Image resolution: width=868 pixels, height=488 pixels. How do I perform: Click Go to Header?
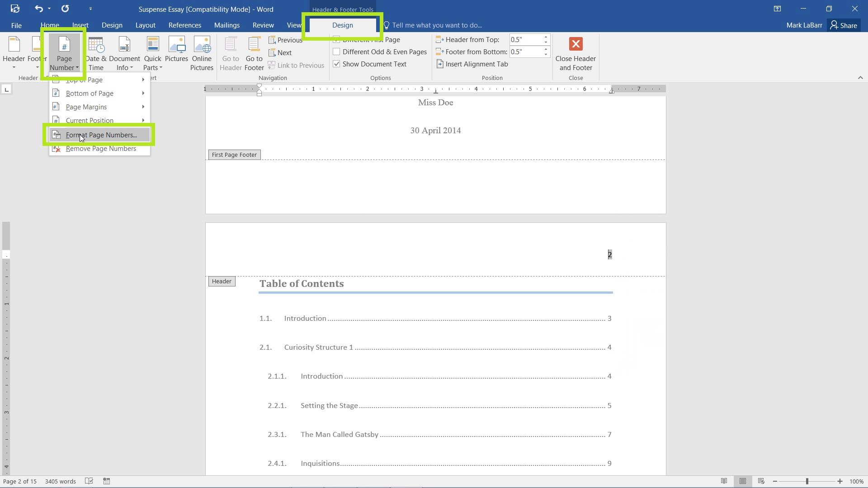coord(231,53)
